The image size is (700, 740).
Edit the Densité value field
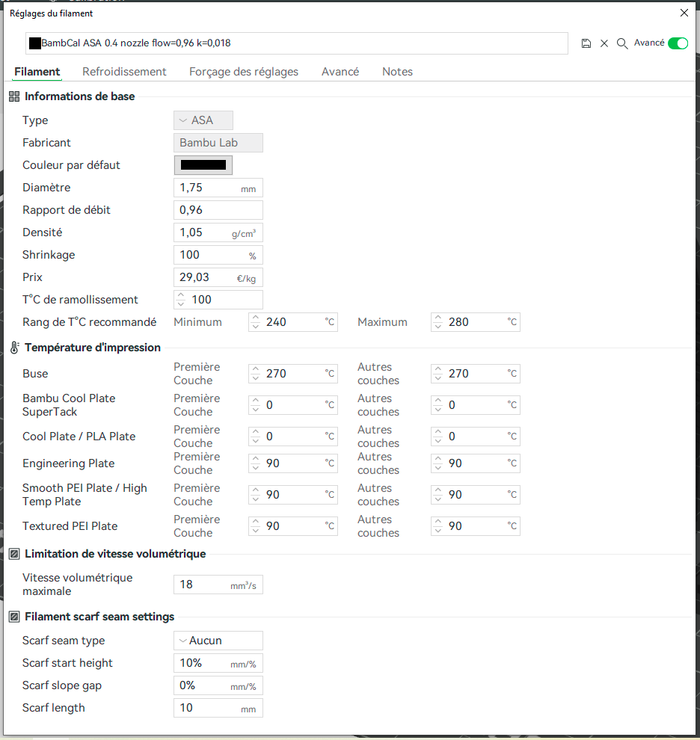click(x=218, y=232)
